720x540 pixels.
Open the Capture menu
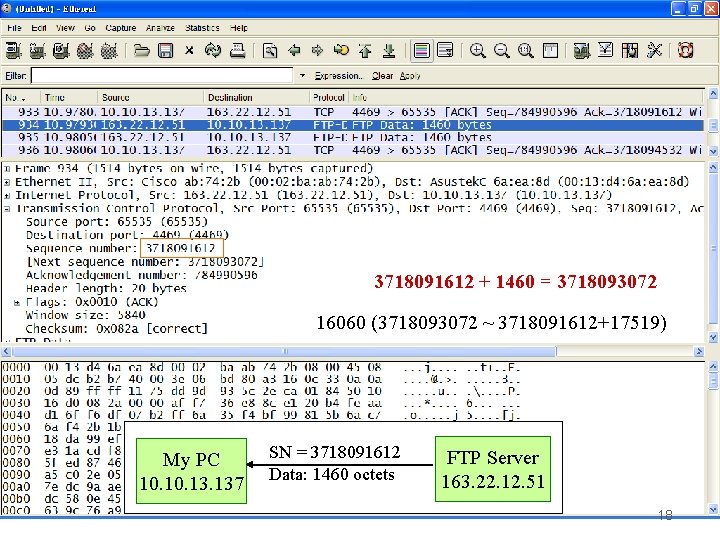(x=121, y=28)
